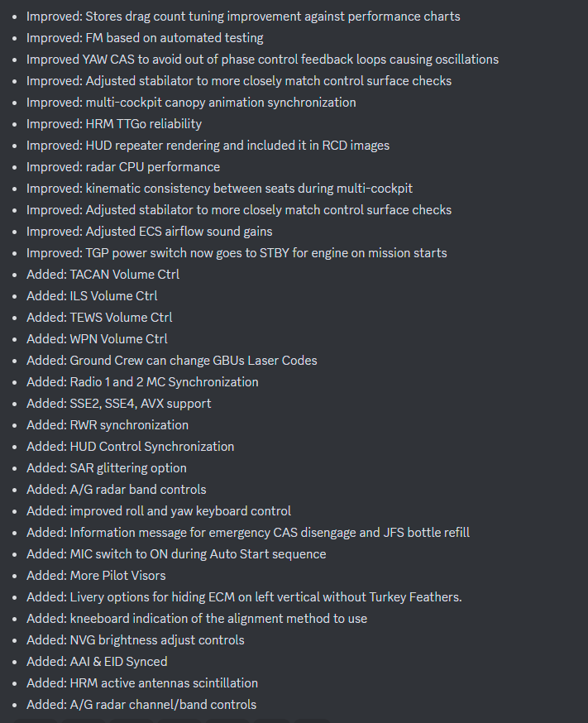Click the 'SSE2, SSE4, AVX support' entry
The width and height of the screenshot is (588, 723).
tap(119, 404)
